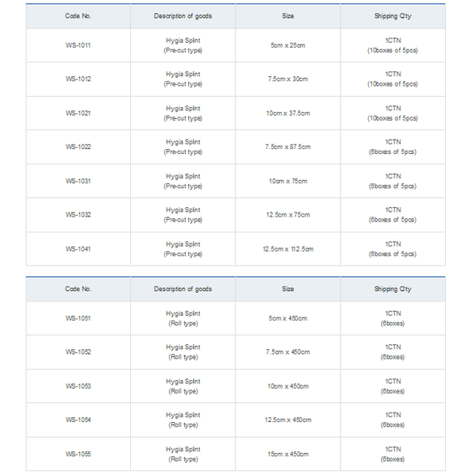Select the 15cm x 450cm size cell
Image resolution: width=476 pixels, height=476 pixels.
pyautogui.click(x=288, y=454)
